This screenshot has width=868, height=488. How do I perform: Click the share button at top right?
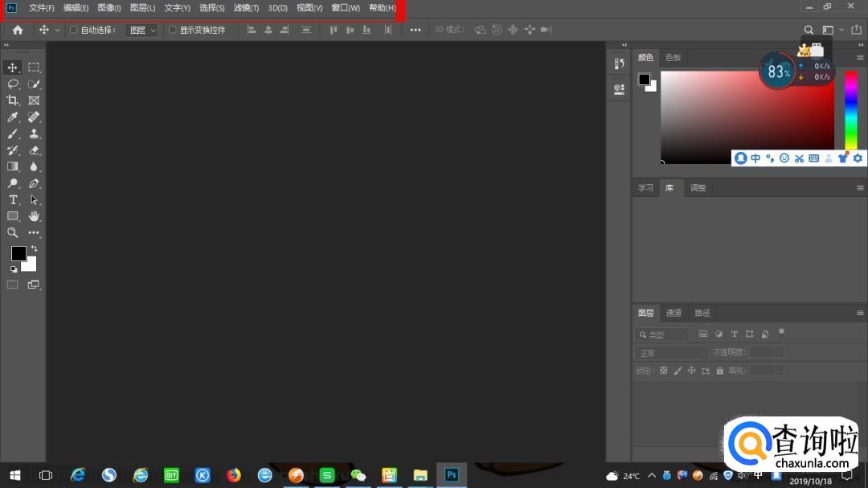coord(856,30)
